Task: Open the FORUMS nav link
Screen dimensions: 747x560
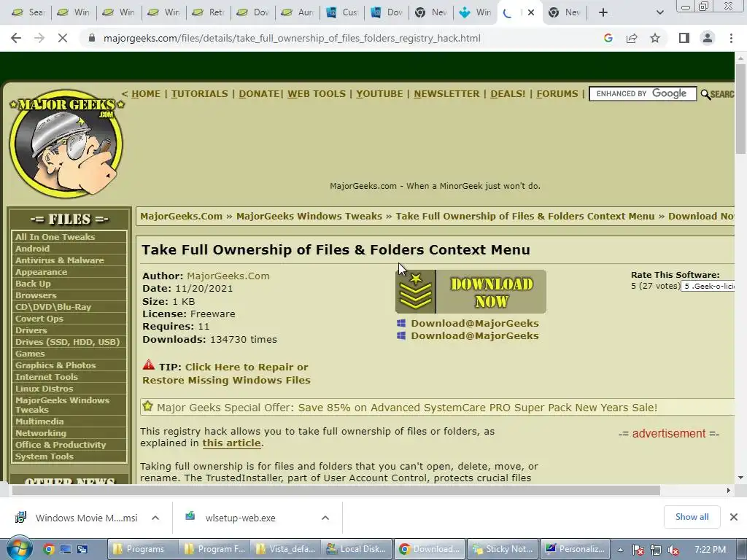Action: [x=557, y=94]
